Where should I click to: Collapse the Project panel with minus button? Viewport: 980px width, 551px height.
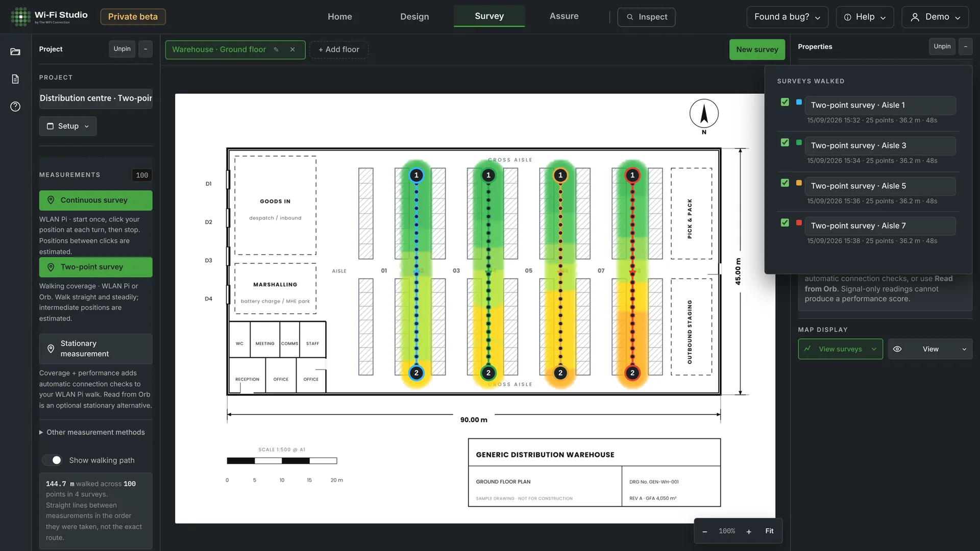[x=145, y=49]
